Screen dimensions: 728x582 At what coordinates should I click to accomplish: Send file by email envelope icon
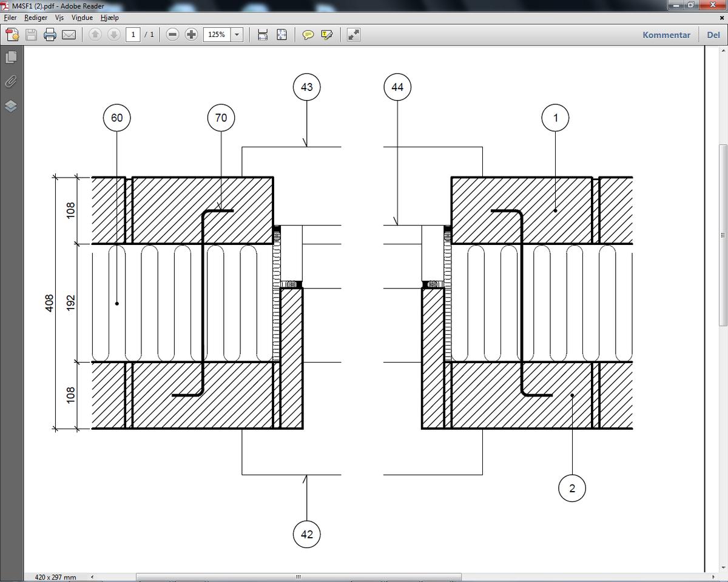click(x=69, y=35)
